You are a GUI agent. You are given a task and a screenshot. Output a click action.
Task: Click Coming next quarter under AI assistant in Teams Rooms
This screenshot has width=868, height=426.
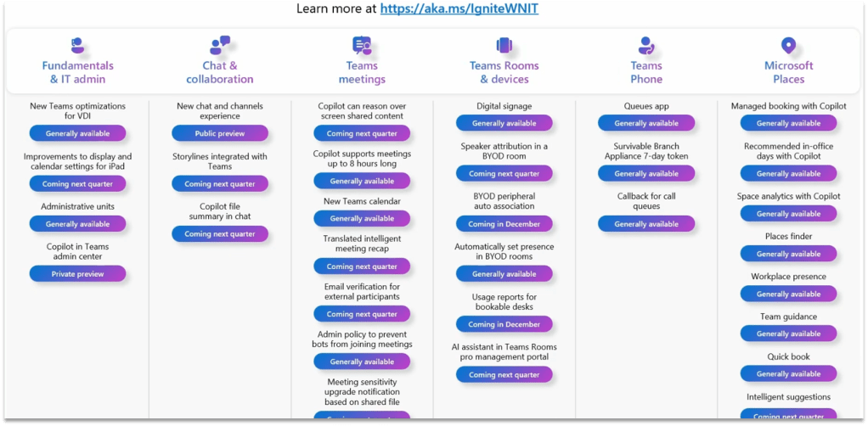pyautogui.click(x=504, y=375)
